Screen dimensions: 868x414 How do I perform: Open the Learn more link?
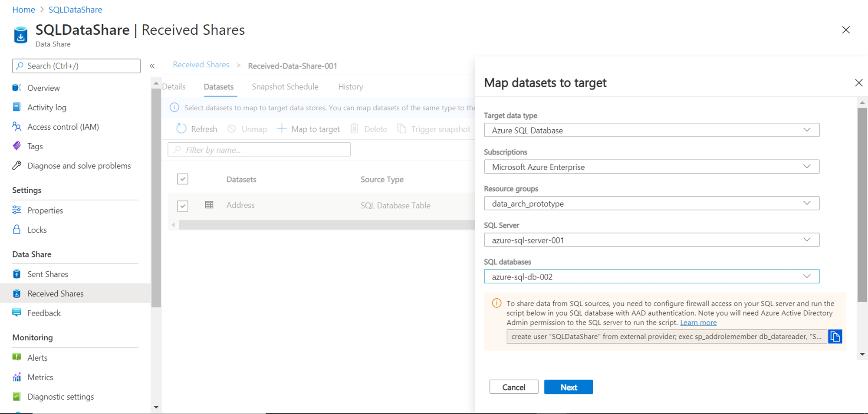coord(698,322)
